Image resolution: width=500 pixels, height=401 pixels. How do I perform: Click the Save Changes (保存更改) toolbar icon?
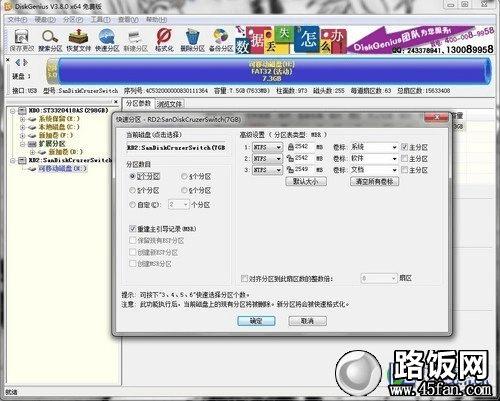(x=21, y=40)
